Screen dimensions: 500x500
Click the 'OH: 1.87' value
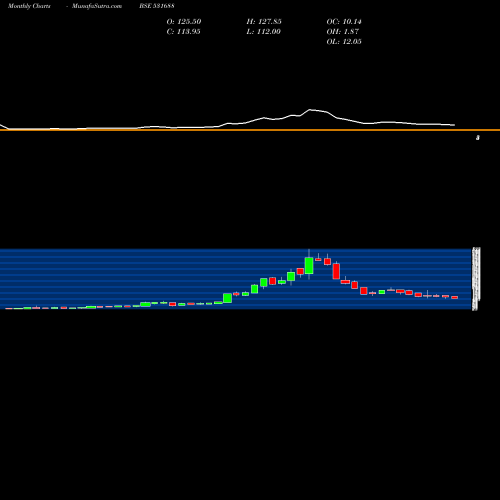click(x=343, y=32)
